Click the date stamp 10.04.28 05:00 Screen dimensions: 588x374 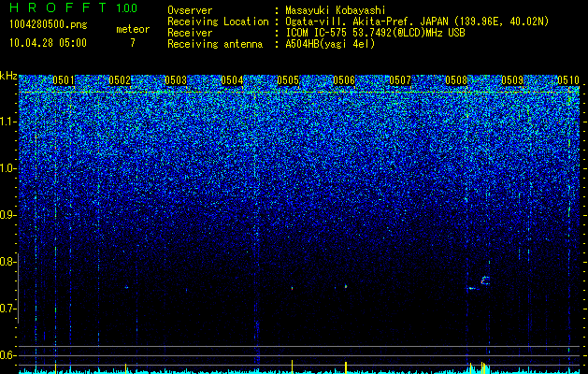(x=48, y=43)
